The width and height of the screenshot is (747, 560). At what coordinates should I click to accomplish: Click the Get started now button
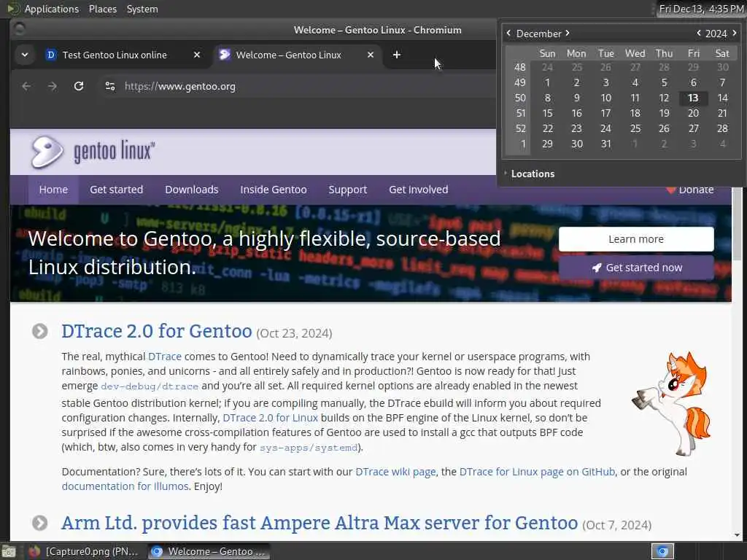[x=636, y=268]
